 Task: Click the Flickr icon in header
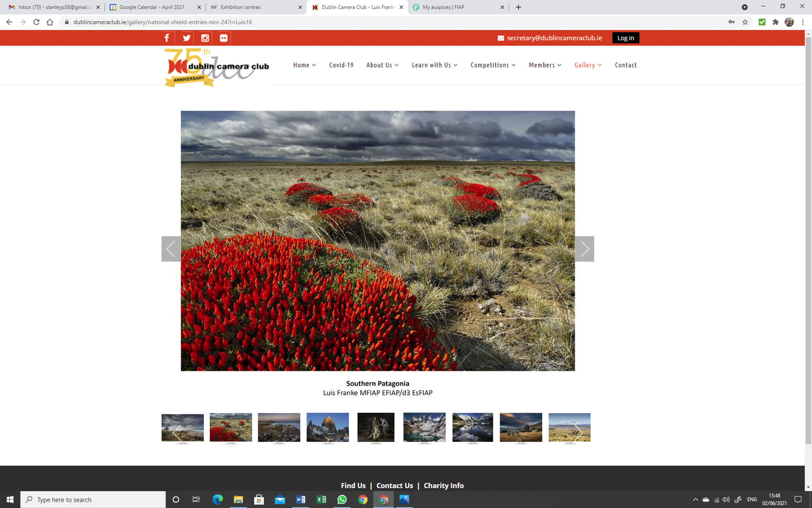[x=224, y=38]
